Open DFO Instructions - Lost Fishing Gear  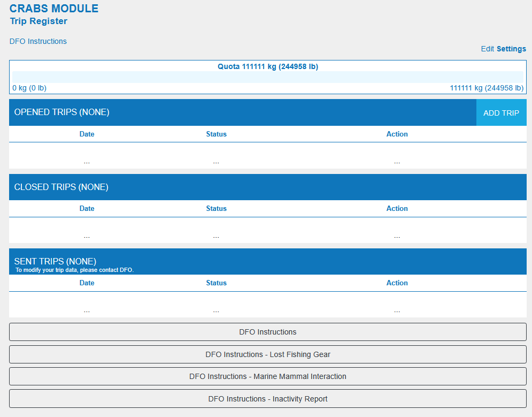tap(267, 354)
